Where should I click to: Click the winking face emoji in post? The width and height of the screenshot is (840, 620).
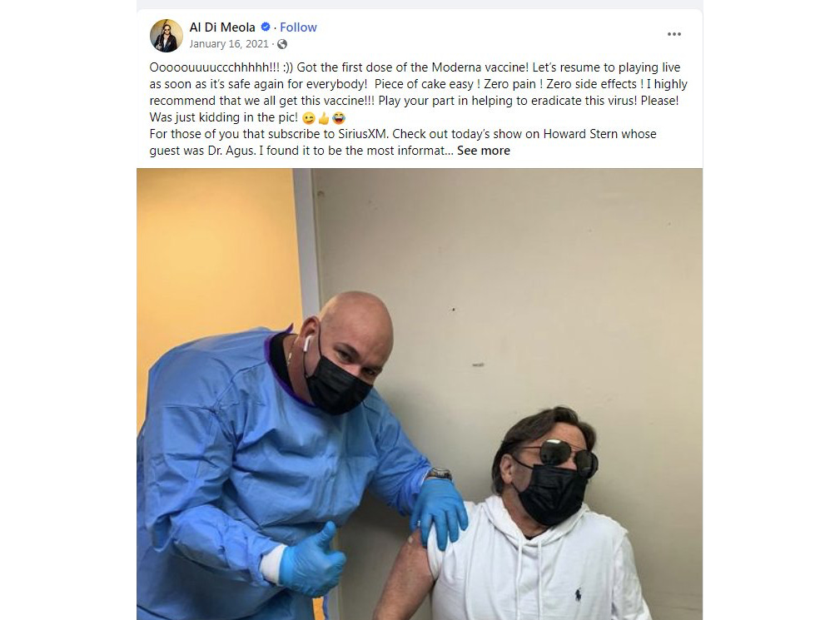coord(309,118)
